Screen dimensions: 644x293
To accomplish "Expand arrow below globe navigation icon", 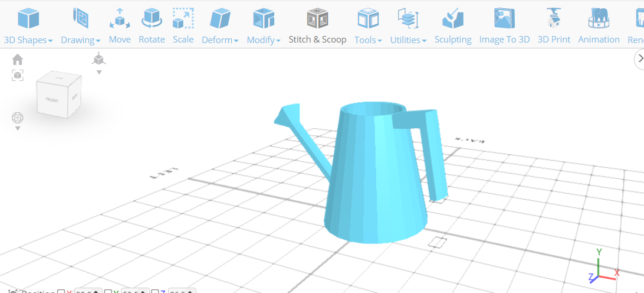I will click(x=18, y=128).
